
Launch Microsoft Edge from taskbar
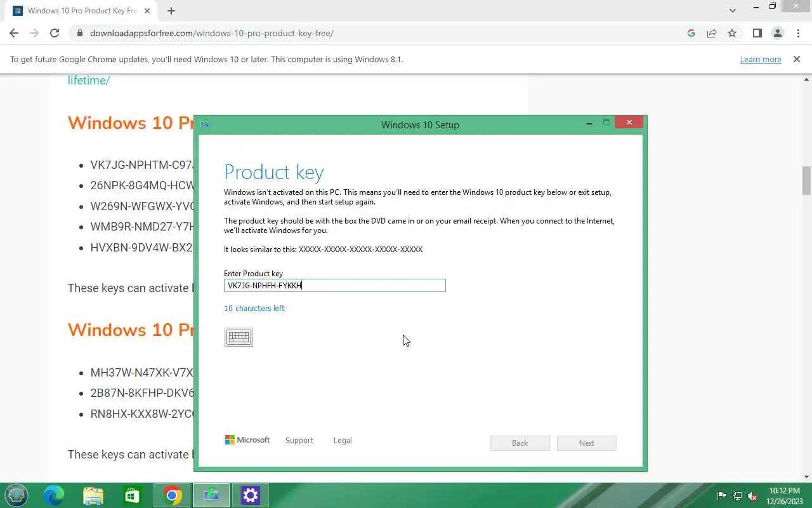pos(54,495)
